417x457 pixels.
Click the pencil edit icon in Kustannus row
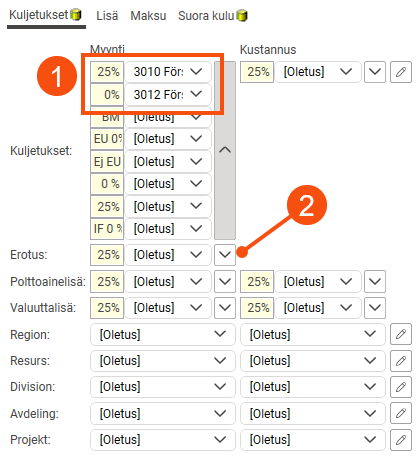pyautogui.click(x=401, y=72)
